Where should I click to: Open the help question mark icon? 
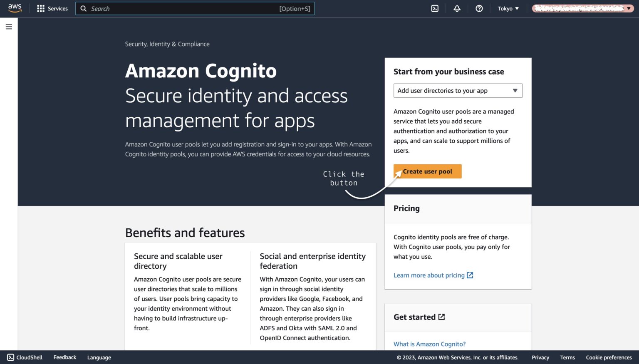click(479, 8)
